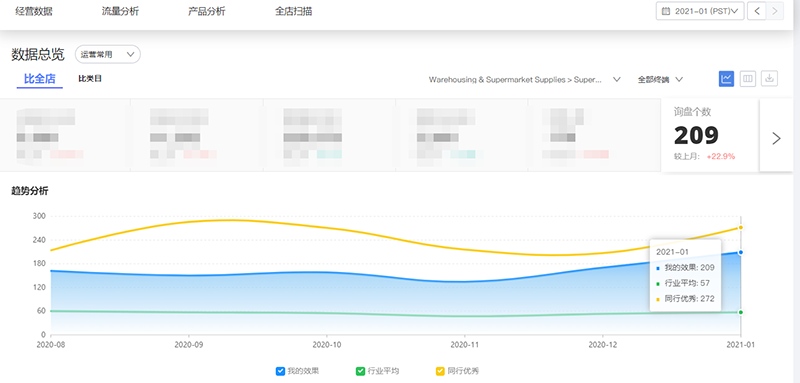Click the 趋势分析 heading
800x383 pixels.
[x=30, y=191]
